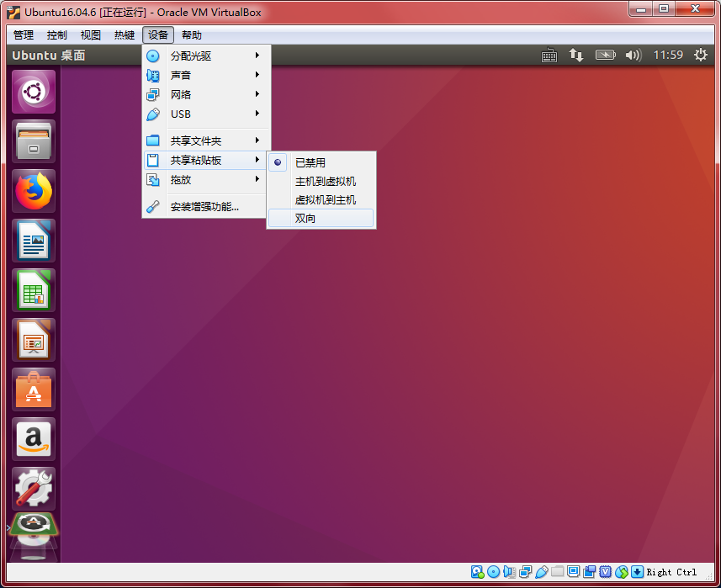The height and width of the screenshot is (588, 721).
Task: Select 主机到虚拟机 clipboard option
Action: tap(321, 181)
